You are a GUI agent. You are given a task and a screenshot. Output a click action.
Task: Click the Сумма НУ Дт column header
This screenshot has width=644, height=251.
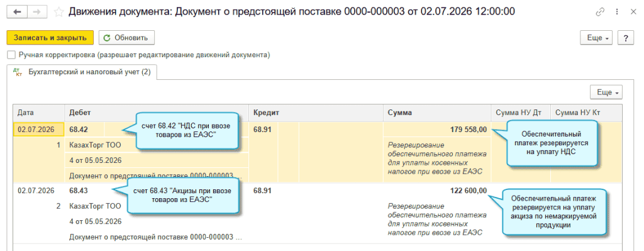click(x=520, y=113)
